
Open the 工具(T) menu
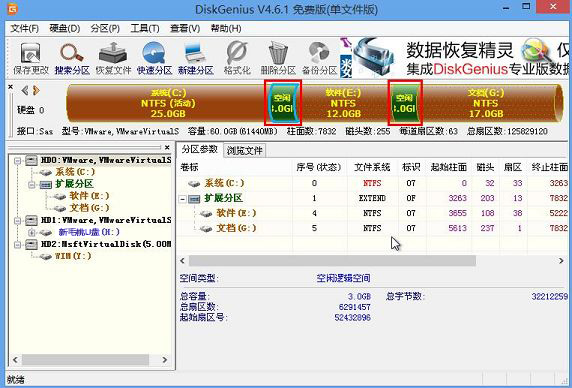145,28
